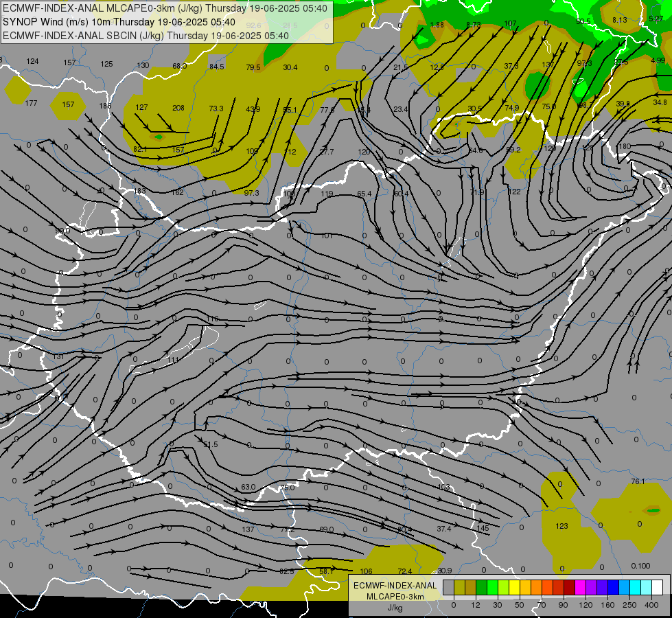Click the map value '5.27'
Screen dimensions: 672x618
(656, 19)
